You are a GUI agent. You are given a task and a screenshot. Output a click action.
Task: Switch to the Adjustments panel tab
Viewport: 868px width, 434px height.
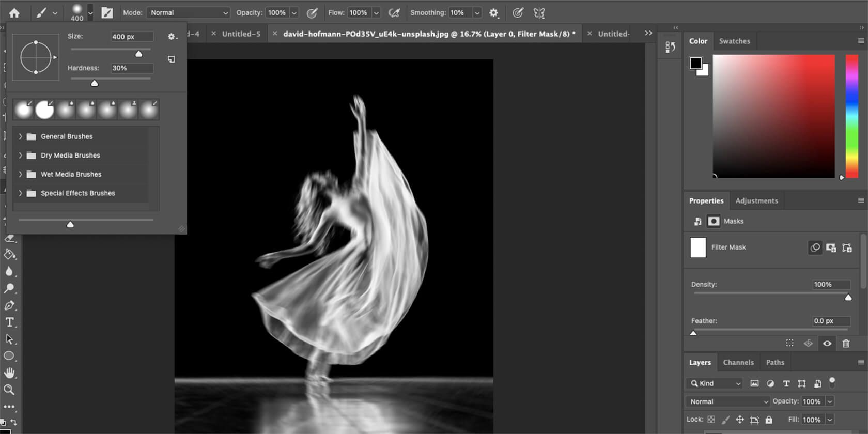[x=756, y=200]
